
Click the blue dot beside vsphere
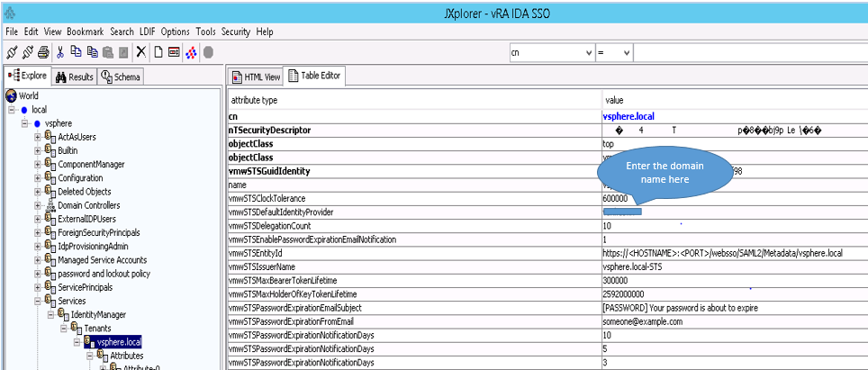37,123
